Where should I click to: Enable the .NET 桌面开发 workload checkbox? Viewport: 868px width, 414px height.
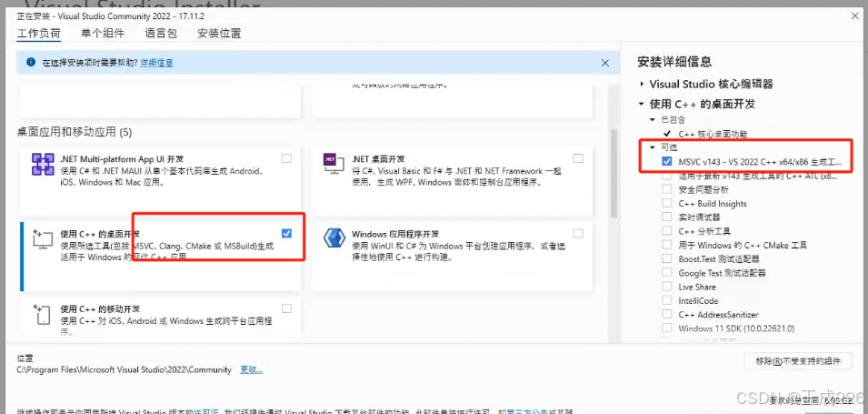pos(578,158)
